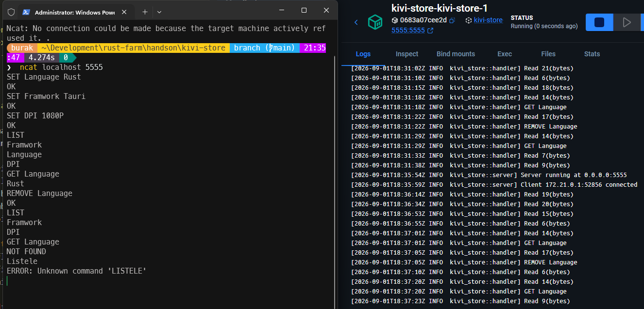The image size is (644, 309).
Task: Click the shield icon in terminal title bar
Action: click(x=11, y=12)
